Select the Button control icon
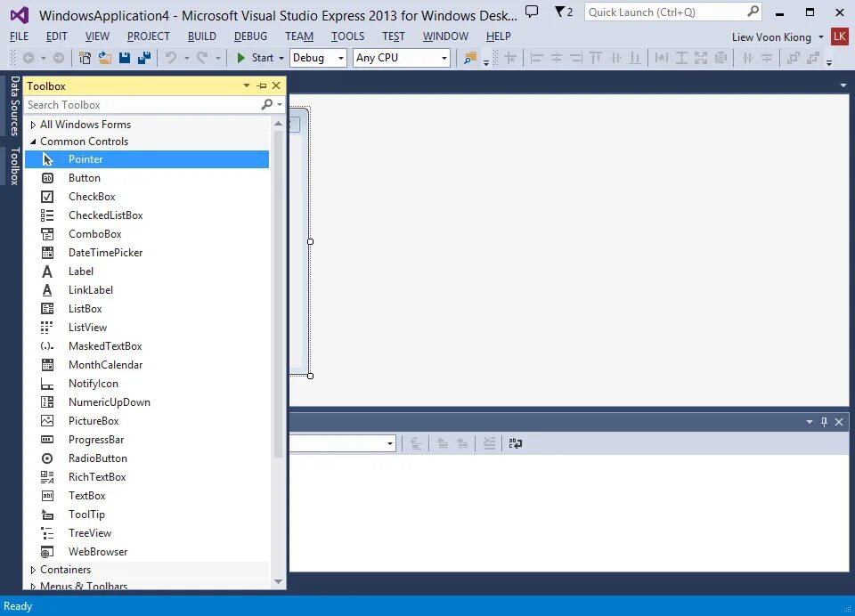 (x=47, y=178)
